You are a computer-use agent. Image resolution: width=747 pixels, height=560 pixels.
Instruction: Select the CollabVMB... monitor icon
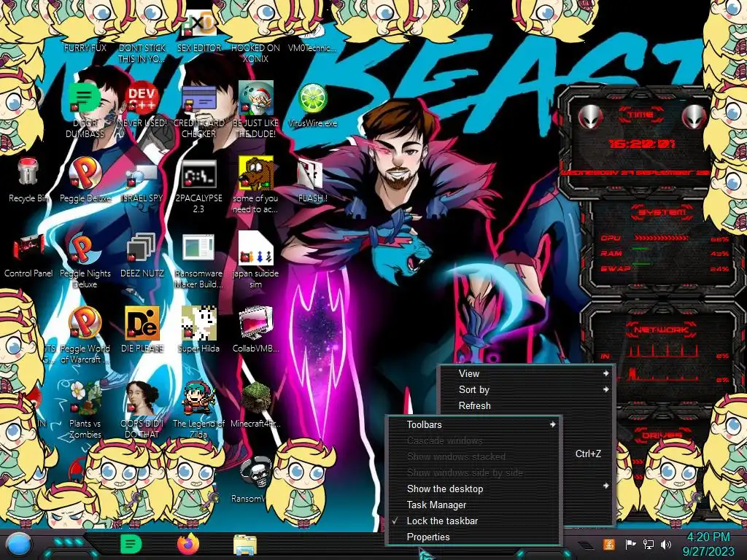click(x=256, y=324)
